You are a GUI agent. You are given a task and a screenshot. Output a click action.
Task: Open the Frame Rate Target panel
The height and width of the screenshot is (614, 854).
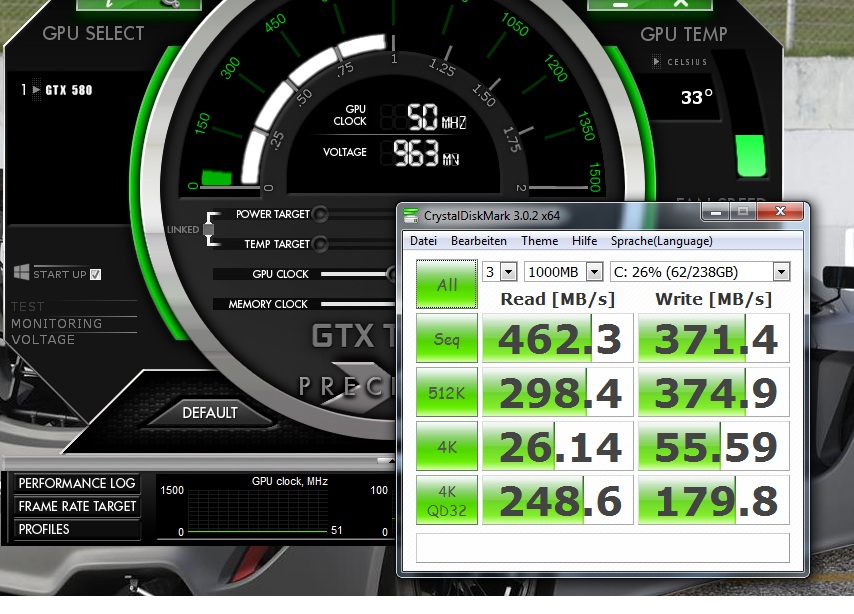77,506
